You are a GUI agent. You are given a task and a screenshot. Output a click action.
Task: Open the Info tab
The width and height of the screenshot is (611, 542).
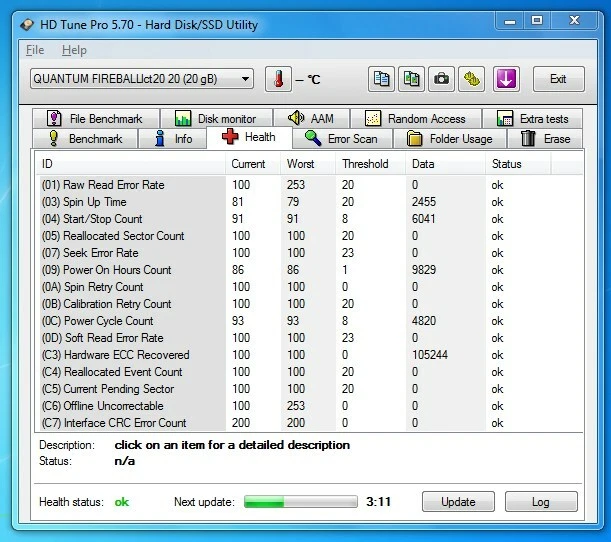[x=173, y=139]
